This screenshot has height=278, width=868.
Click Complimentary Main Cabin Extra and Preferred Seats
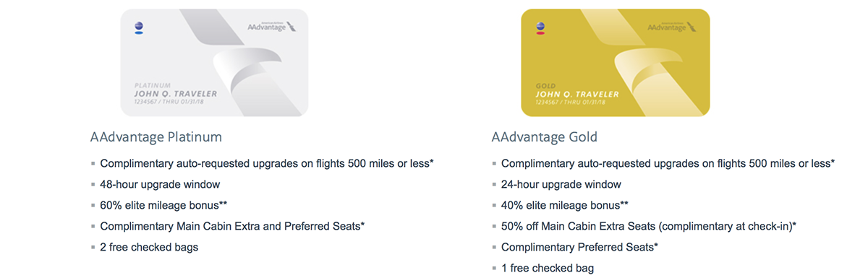click(232, 226)
